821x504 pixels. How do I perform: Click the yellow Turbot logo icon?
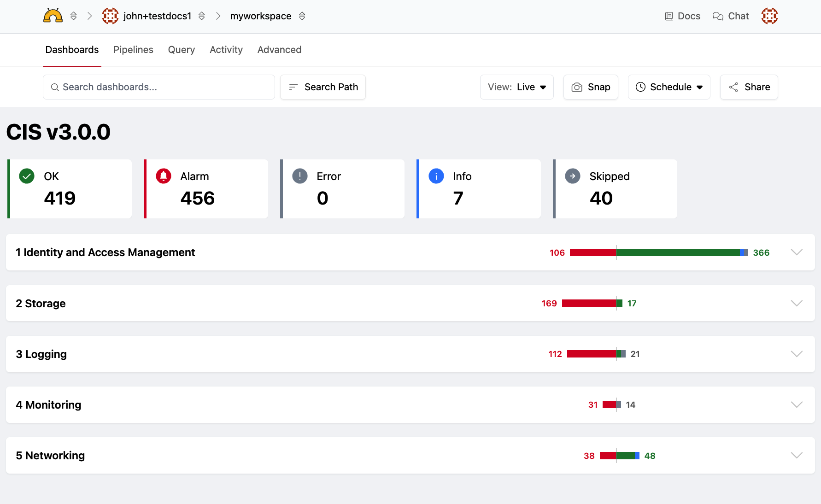coord(53,16)
